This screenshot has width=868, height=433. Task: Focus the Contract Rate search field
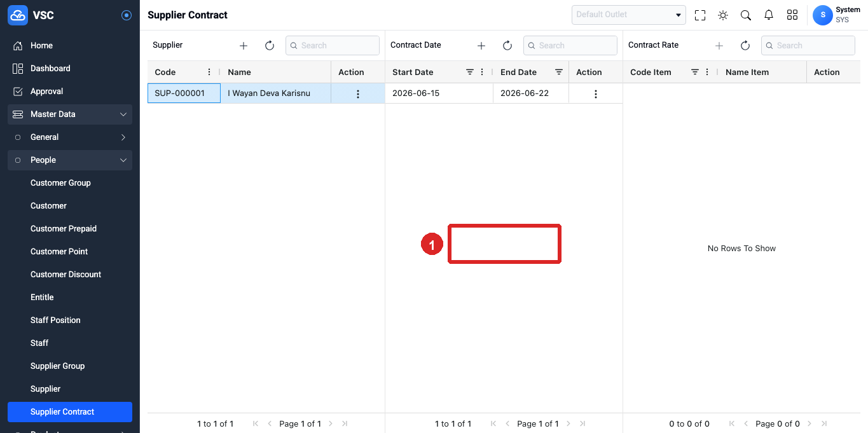coord(808,45)
